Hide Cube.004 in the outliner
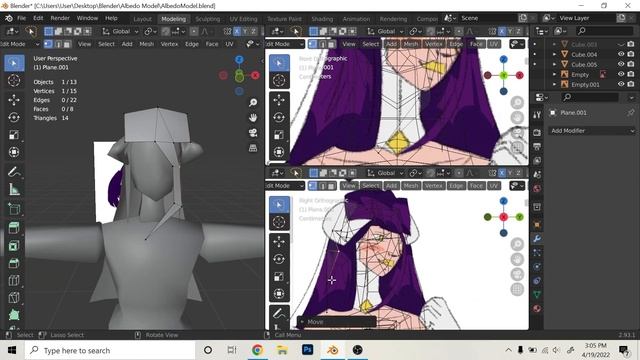 click(621, 54)
